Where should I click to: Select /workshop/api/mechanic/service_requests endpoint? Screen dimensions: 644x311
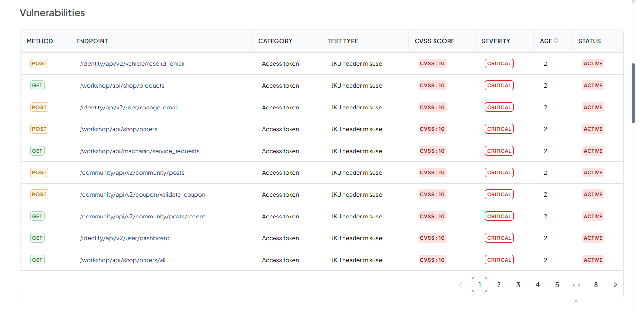140,151
